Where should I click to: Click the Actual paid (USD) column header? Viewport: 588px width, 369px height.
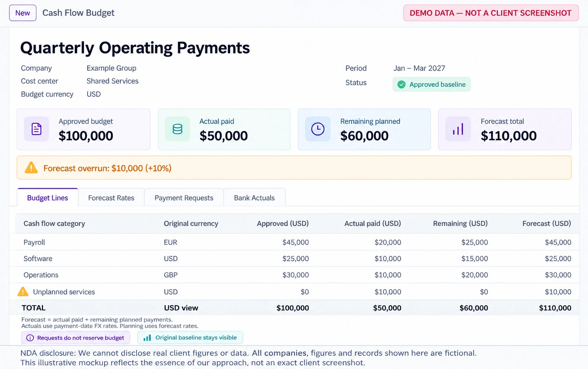(373, 223)
